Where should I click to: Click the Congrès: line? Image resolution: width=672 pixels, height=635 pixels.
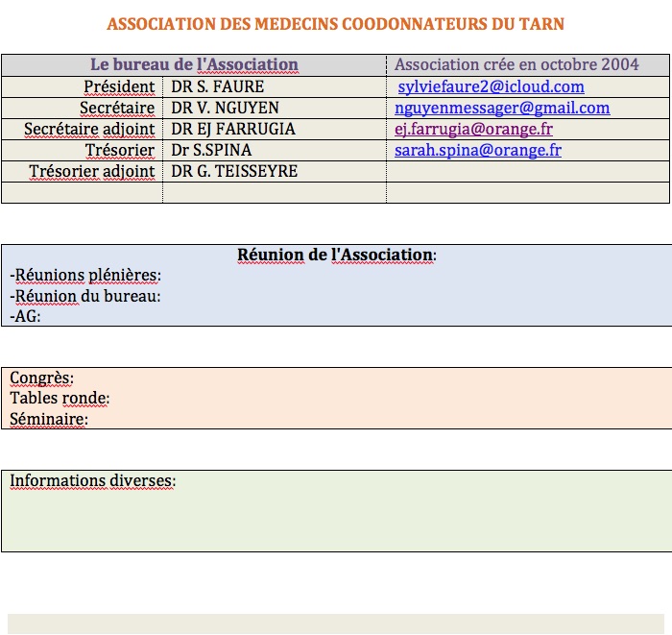(x=41, y=379)
